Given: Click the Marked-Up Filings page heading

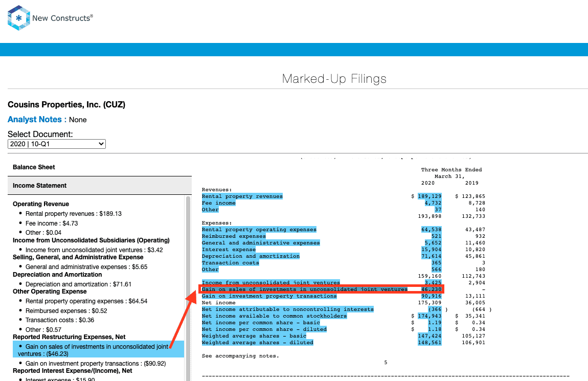Looking at the screenshot, I should (334, 79).
